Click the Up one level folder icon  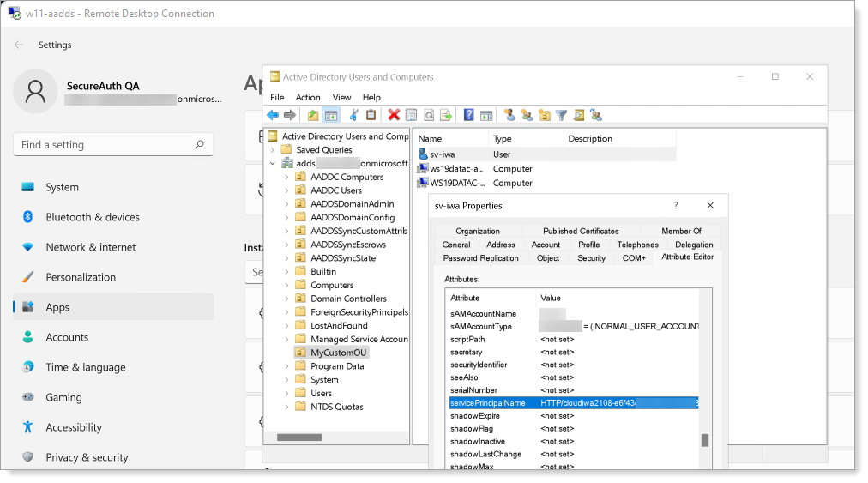(x=313, y=115)
